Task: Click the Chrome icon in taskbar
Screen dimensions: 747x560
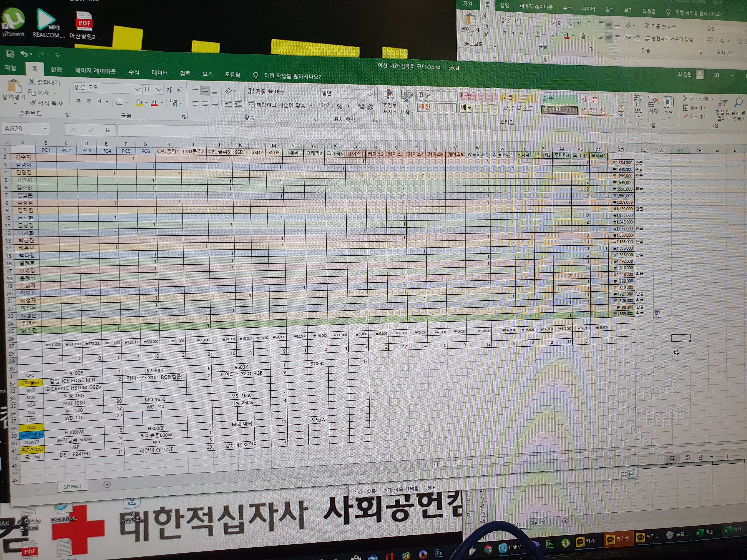Action: [487, 549]
